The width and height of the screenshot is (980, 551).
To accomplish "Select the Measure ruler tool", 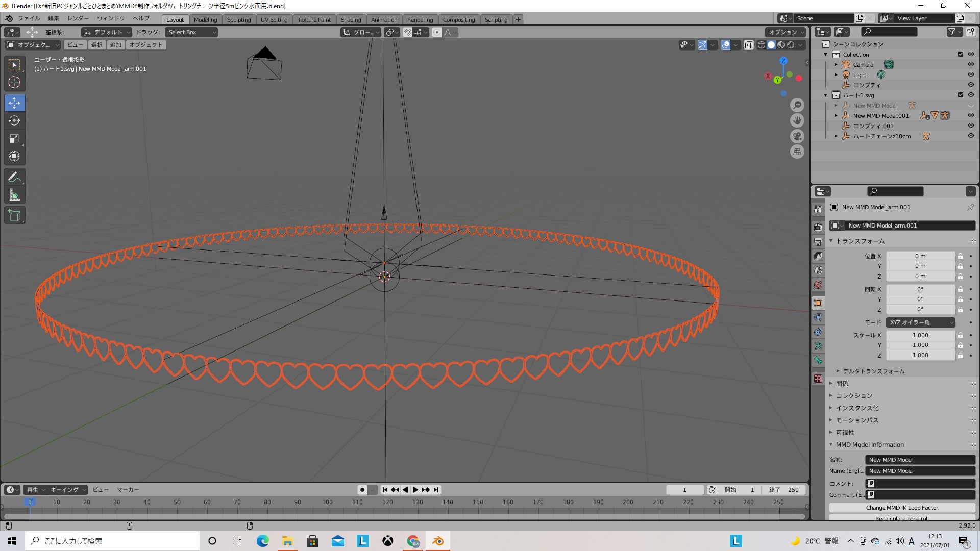I will [14, 195].
